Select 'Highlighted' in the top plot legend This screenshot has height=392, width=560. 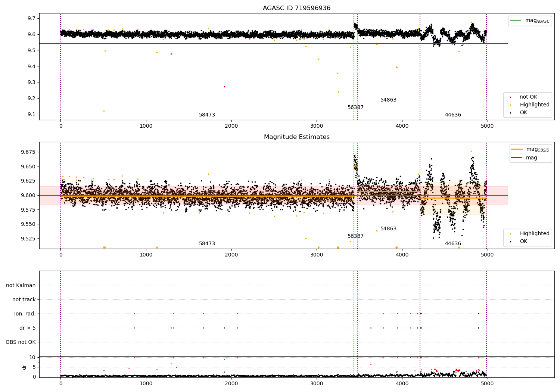point(534,105)
